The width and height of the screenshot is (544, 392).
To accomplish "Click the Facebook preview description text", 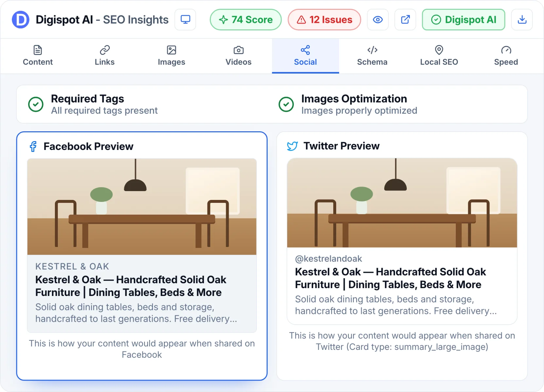I will [136, 313].
